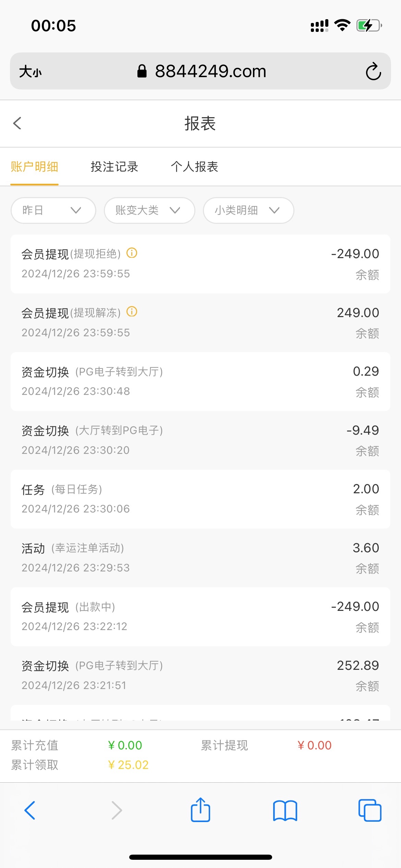The image size is (401, 868).
Task: Open Safari share sheet icon
Action: tap(200, 810)
